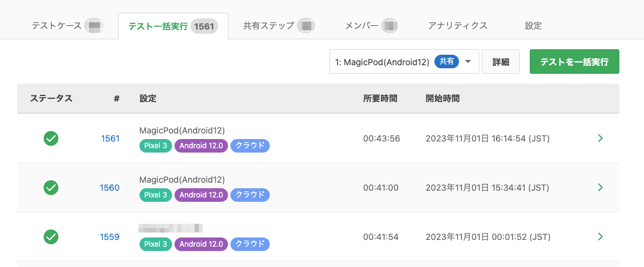Open run 1560 details via right chevron

(x=600, y=188)
